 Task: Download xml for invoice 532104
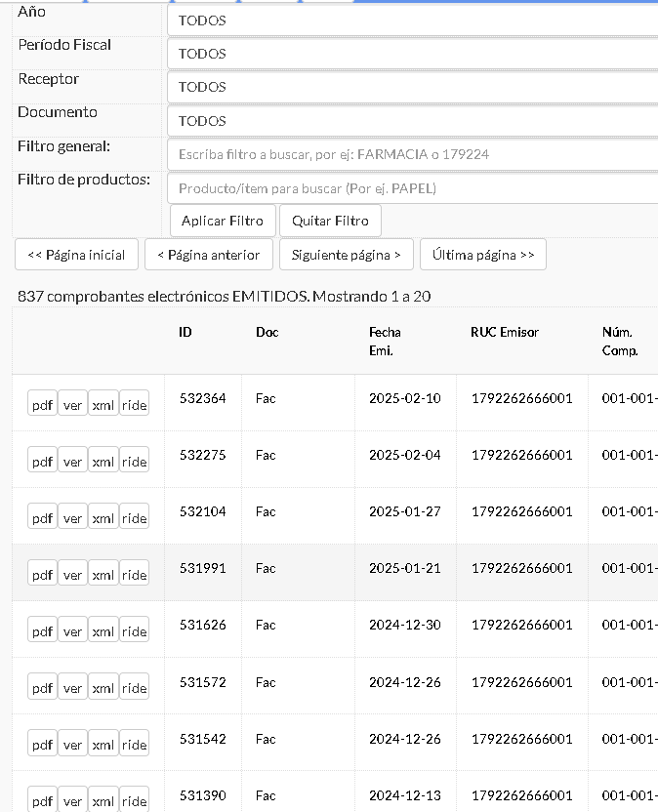103,518
